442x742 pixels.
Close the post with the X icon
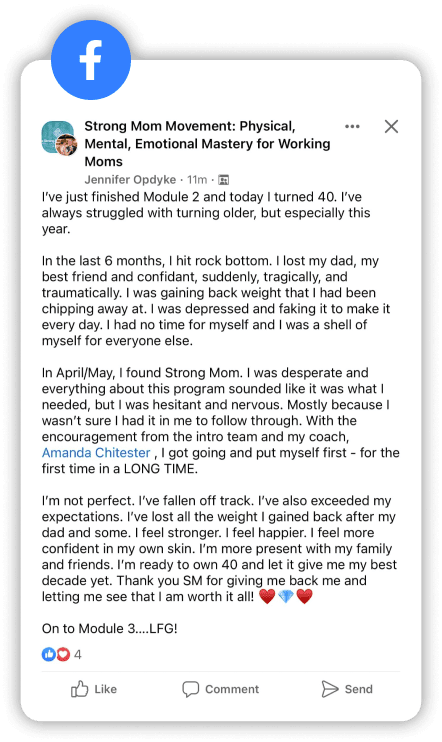pyautogui.click(x=391, y=126)
